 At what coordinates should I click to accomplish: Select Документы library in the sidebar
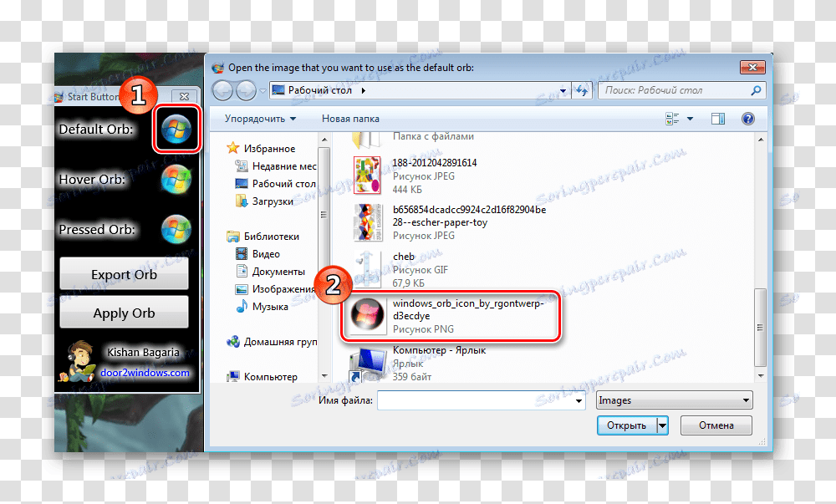pos(279,272)
